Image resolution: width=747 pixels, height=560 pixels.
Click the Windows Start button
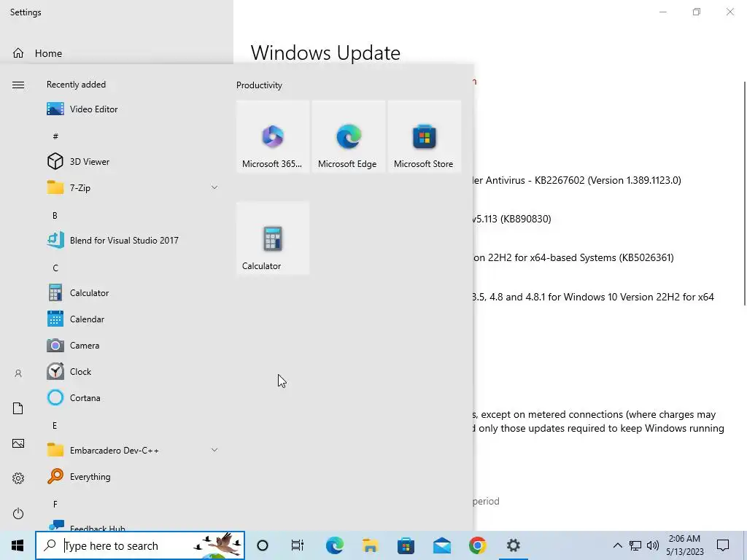(x=18, y=545)
